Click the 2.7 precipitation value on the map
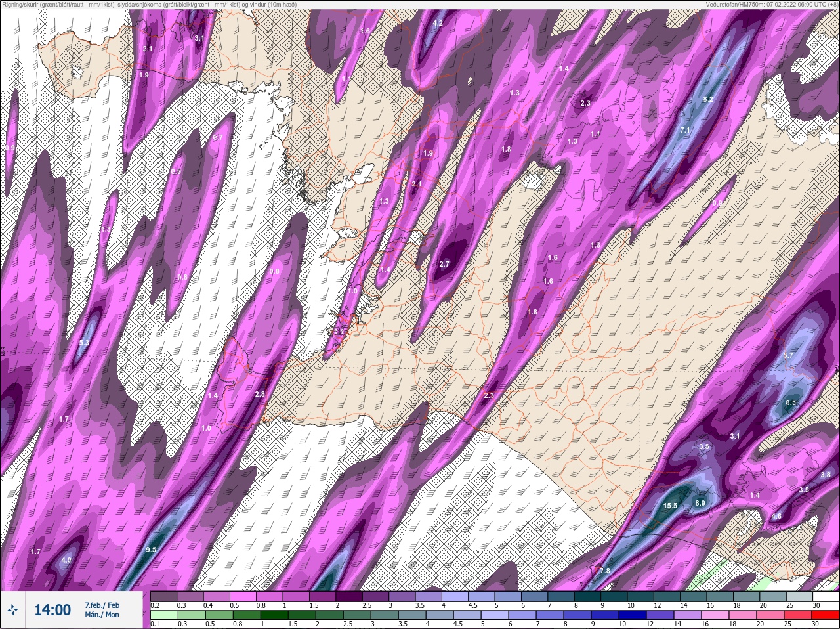Viewport: 840px width, 629px height. (444, 264)
